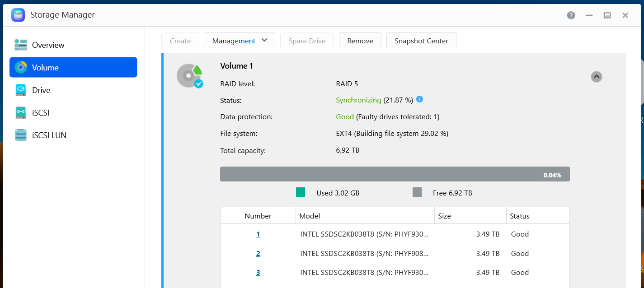
Task: Sort drives by Model column header
Action: click(x=310, y=216)
